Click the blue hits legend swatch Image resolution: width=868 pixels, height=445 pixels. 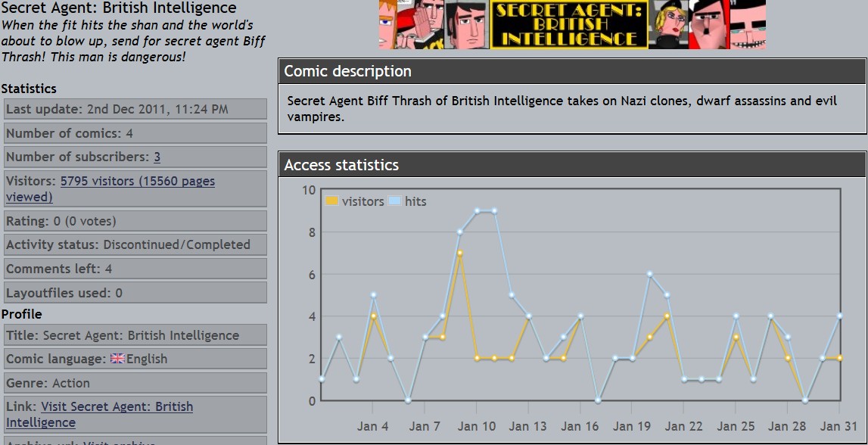pyautogui.click(x=394, y=201)
